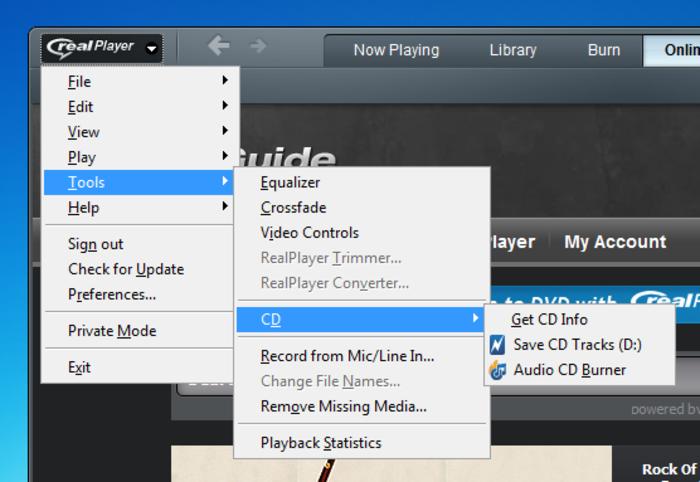Open the My Account link
700x482 pixels.
click(x=615, y=242)
